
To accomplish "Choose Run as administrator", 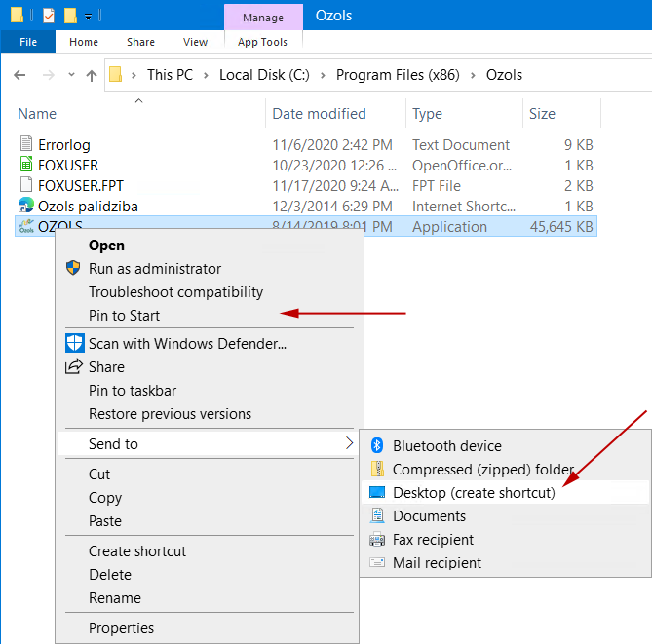I will tap(155, 269).
